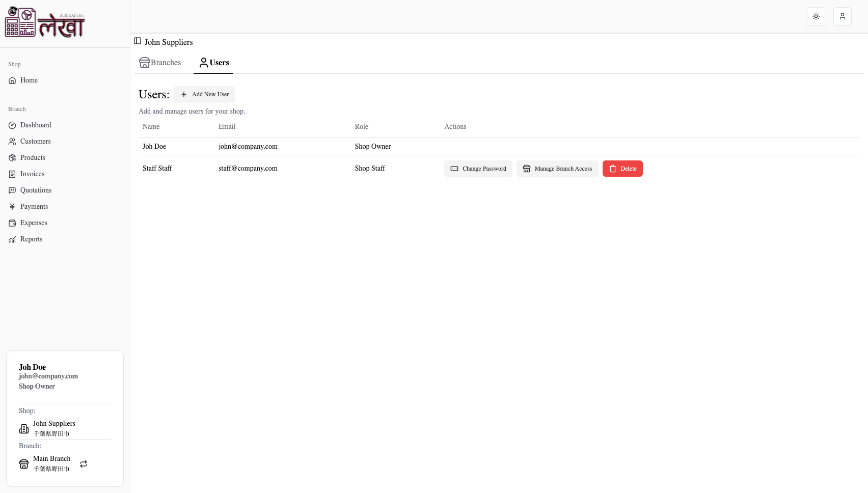Open the Dashboard from the sidebar
This screenshot has height=493, width=868.
pos(35,125)
